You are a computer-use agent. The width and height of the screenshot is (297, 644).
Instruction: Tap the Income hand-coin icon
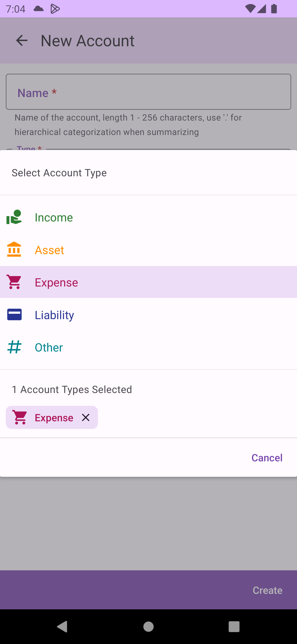tap(14, 217)
